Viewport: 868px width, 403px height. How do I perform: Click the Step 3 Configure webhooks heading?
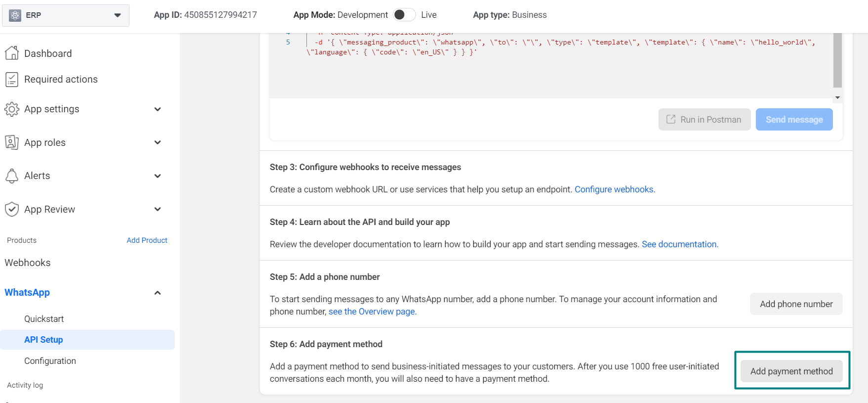click(365, 167)
